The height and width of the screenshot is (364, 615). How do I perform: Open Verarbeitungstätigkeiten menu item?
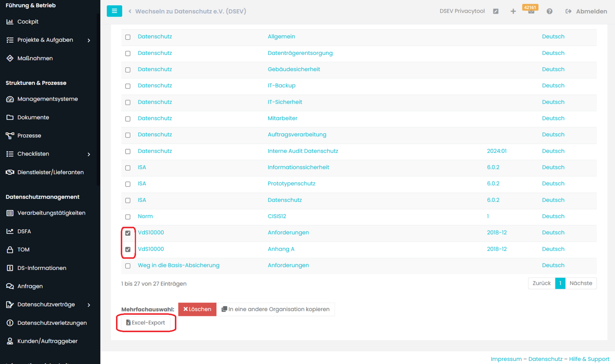51,213
